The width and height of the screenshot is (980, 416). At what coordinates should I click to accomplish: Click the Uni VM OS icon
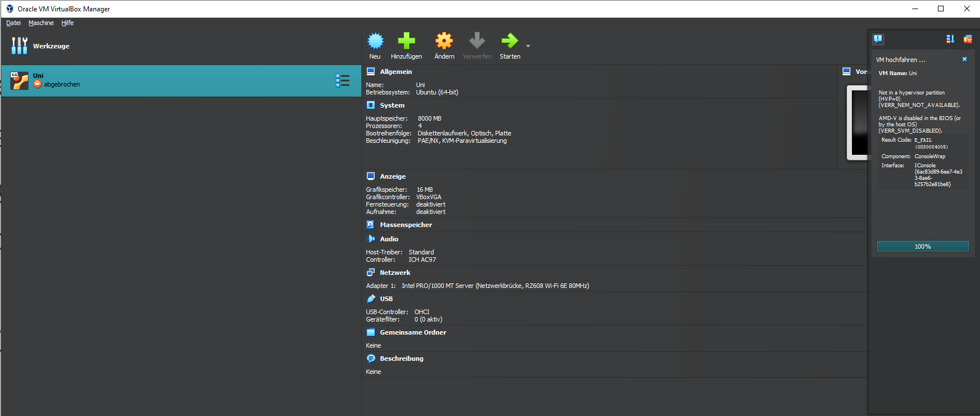(x=19, y=80)
